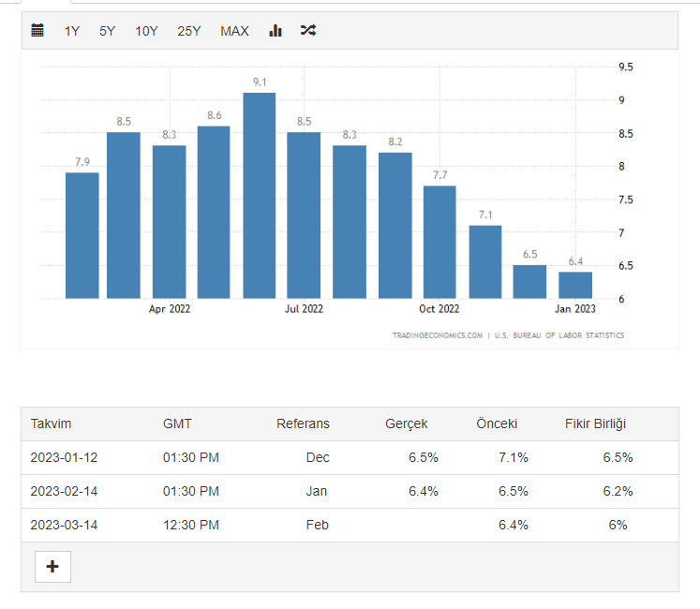Click the tallest 9.1 chart bar
Screen dimensions: 700x609
[x=260, y=195]
